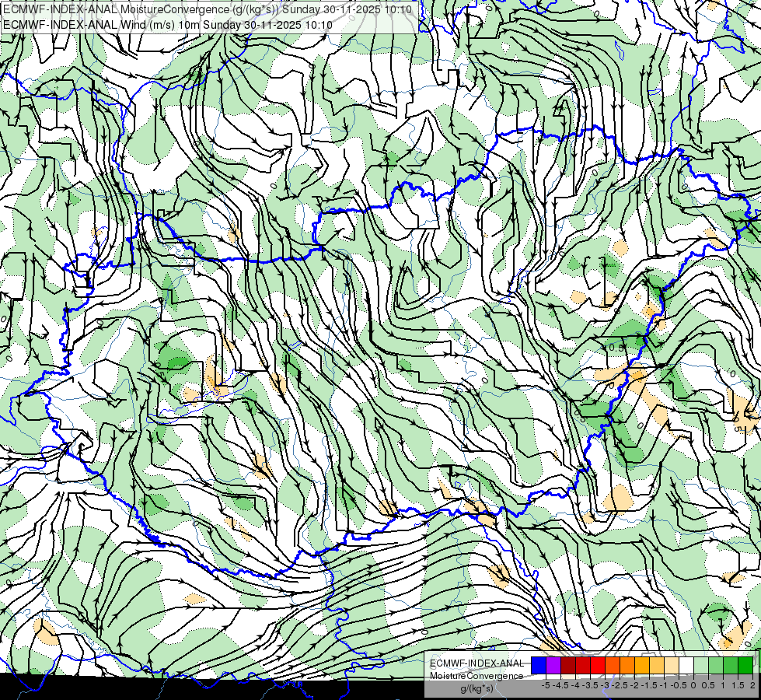Click the legend tick value '-2.5'
Image resolution: width=761 pixels, height=700 pixels.
(x=620, y=685)
